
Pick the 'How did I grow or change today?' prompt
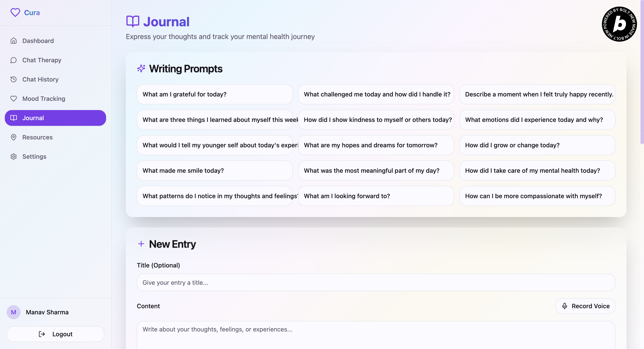(537, 145)
